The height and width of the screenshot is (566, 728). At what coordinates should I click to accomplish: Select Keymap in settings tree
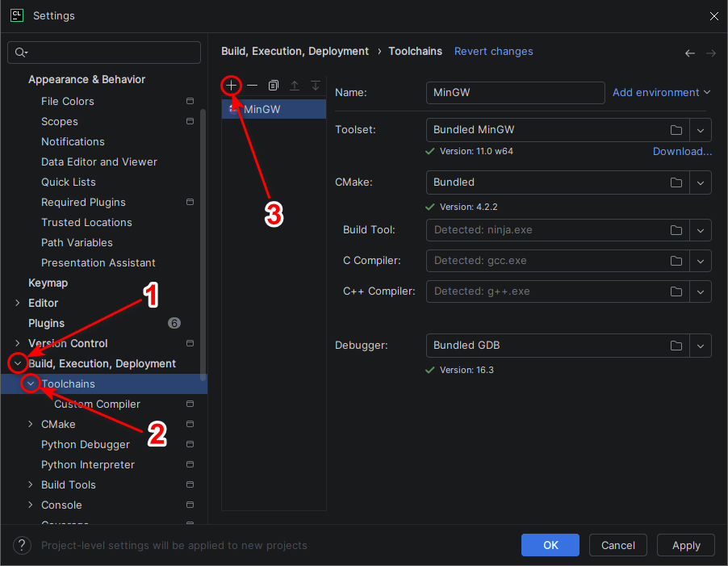pyautogui.click(x=48, y=283)
